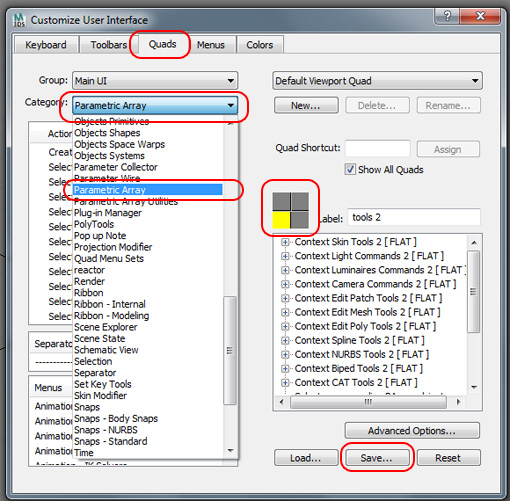The width and height of the screenshot is (510, 501).
Task: Expand Context Skin Tools 2 tree node
Action: pyautogui.click(x=285, y=242)
